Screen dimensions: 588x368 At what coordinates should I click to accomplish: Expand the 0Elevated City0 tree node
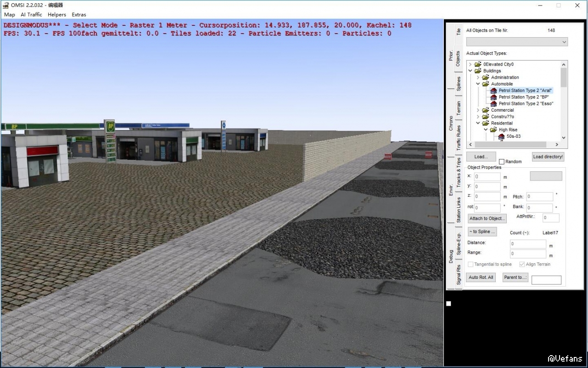tap(470, 64)
